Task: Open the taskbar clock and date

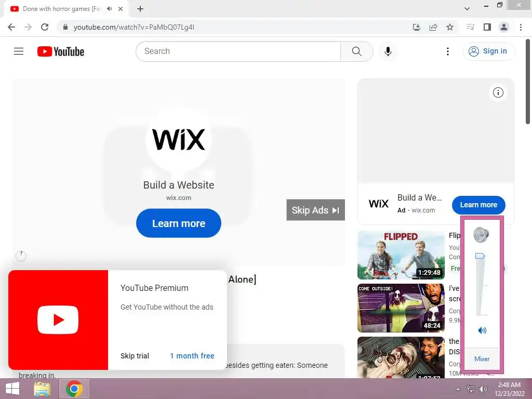Action: 509,389
